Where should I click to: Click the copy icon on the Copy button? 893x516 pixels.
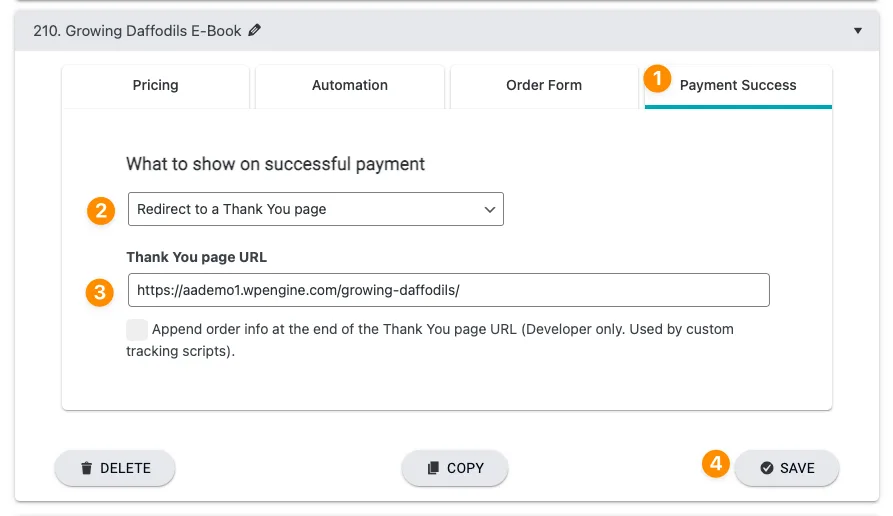click(433, 468)
